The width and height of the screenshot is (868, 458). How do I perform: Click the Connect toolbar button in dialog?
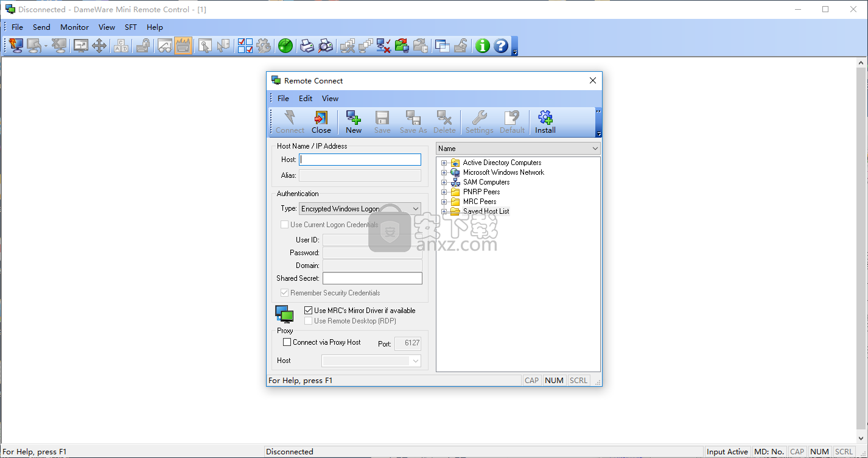(290, 122)
